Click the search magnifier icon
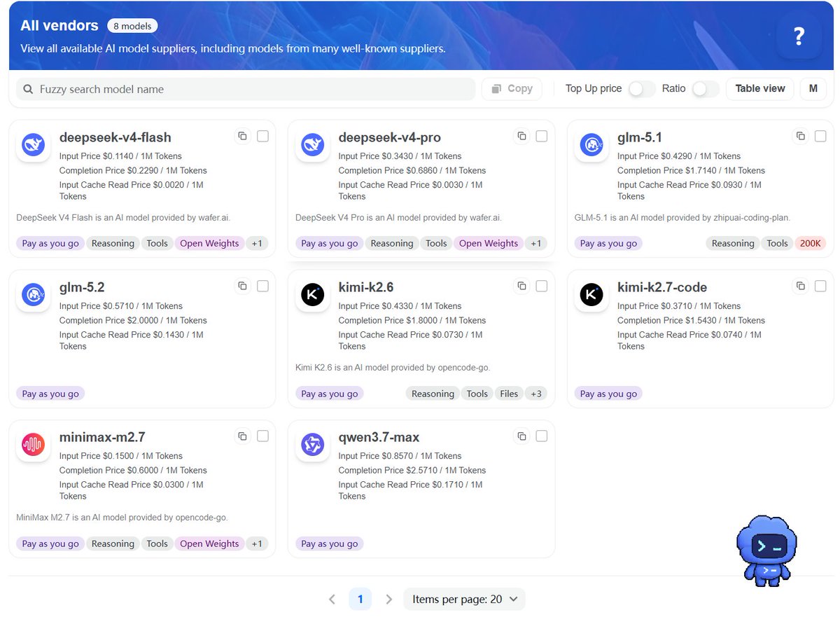 pos(28,90)
